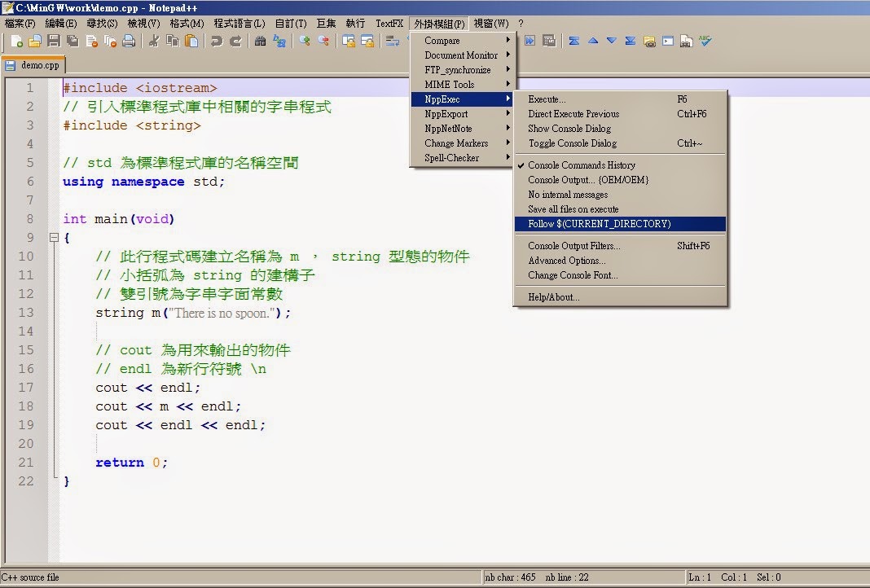Click the ABC spell-check icon
This screenshot has width=870, height=588.
click(x=705, y=41)
